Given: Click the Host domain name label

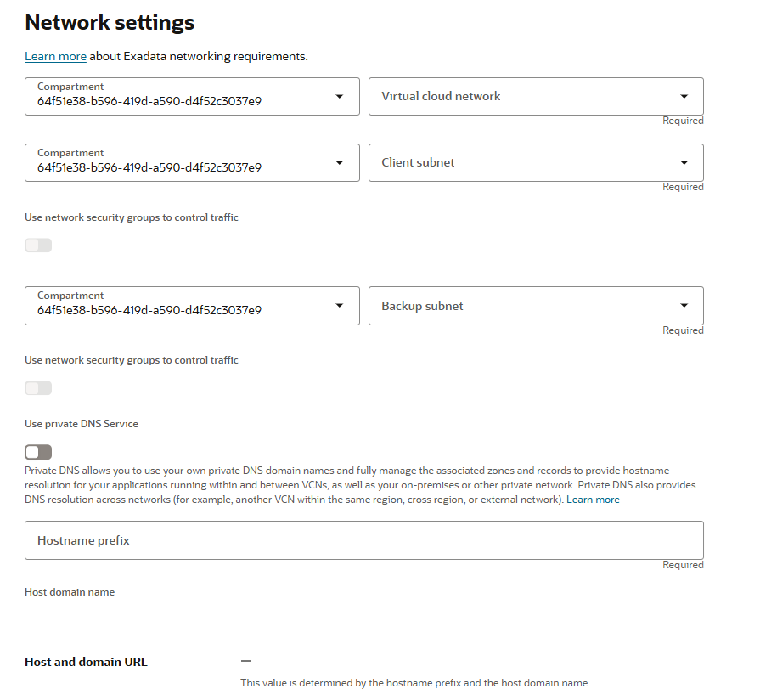Looking at the screenshot, I should pyautogui.click(x=70, y=592).
